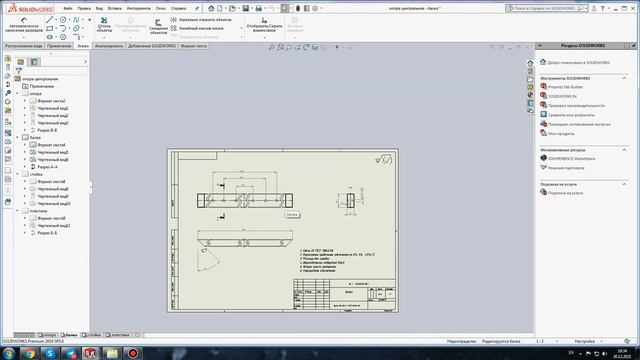The image size is (640, 360).
Task: Open Мои продукты link
Action: 561,133
